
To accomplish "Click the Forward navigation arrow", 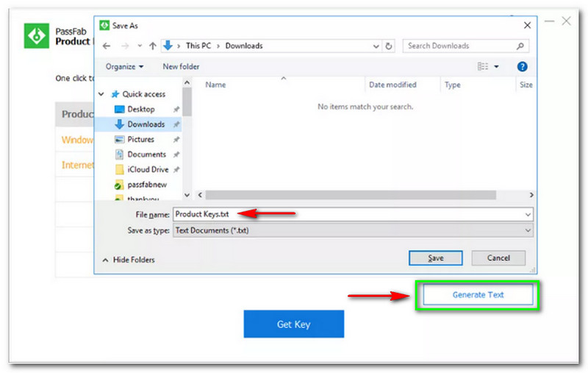I will (125, 46).
